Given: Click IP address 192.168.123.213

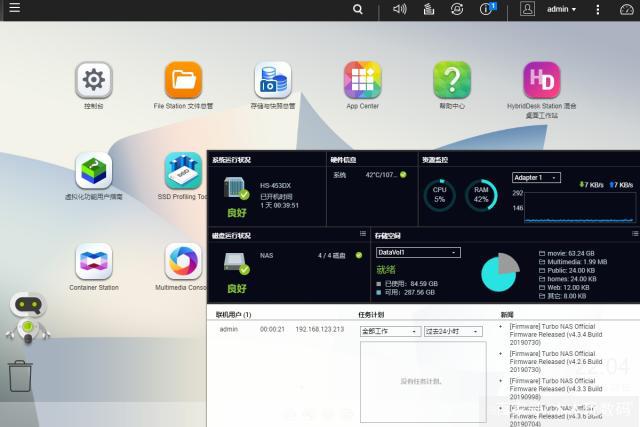Looking at the screenshot, I should (320, 329).
